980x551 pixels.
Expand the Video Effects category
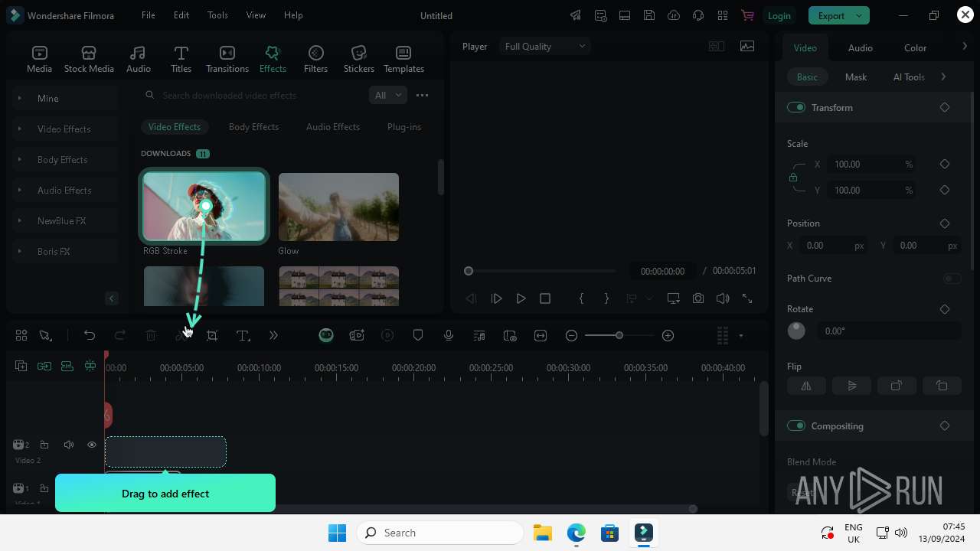pos(64,129)
